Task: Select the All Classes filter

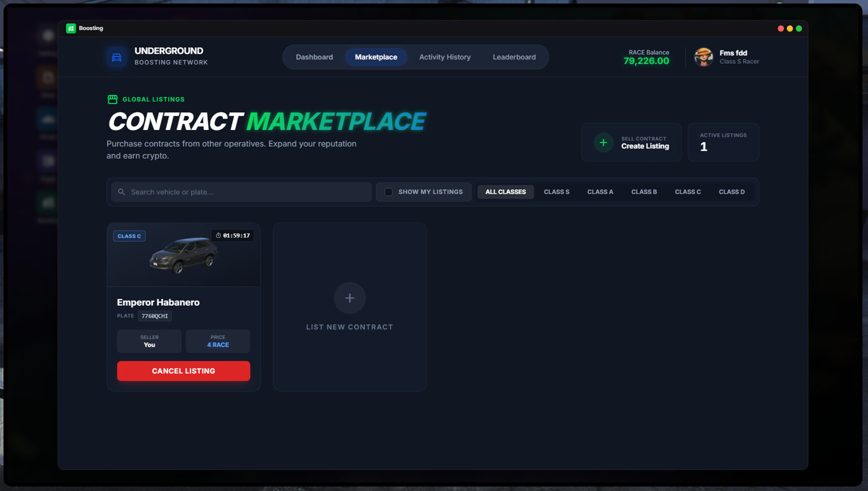Action: click(x=506, y=192)
